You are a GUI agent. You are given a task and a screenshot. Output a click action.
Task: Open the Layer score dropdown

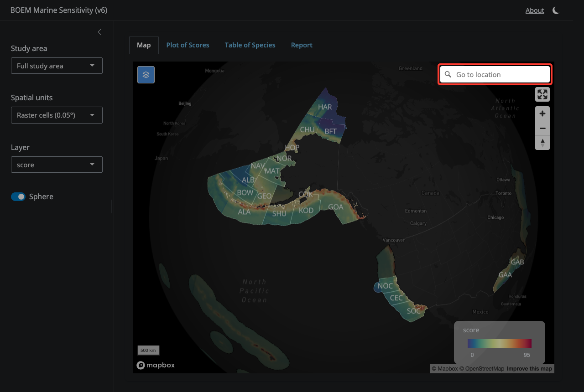[x=57, y=165]
